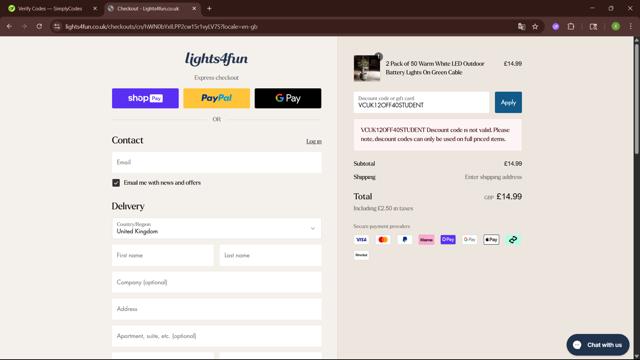Image resolution: width=640 pixels, height=360 pixels.
Task: Reload the checkout page
Action: [39, 27]
